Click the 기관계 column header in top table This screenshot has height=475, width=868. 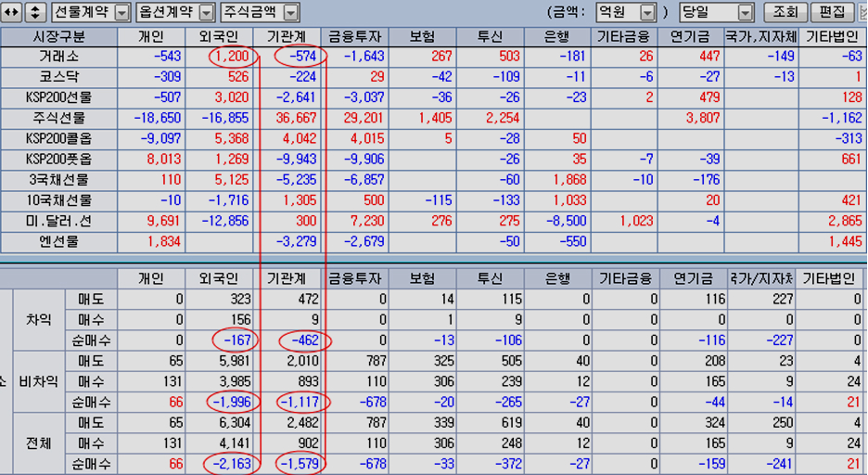click(287, 37)
